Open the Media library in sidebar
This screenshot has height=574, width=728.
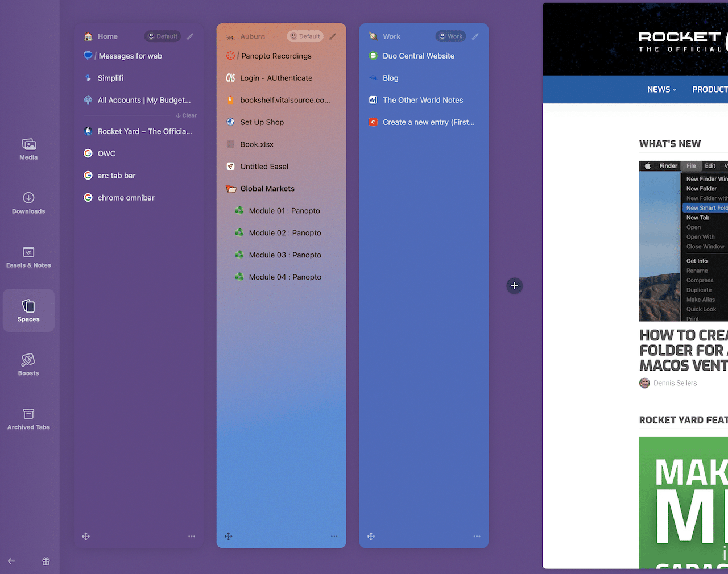[28, 149]
